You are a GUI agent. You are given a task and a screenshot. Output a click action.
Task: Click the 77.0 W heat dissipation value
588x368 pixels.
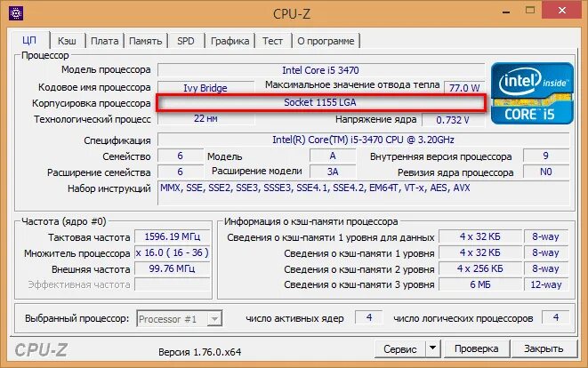464,88
